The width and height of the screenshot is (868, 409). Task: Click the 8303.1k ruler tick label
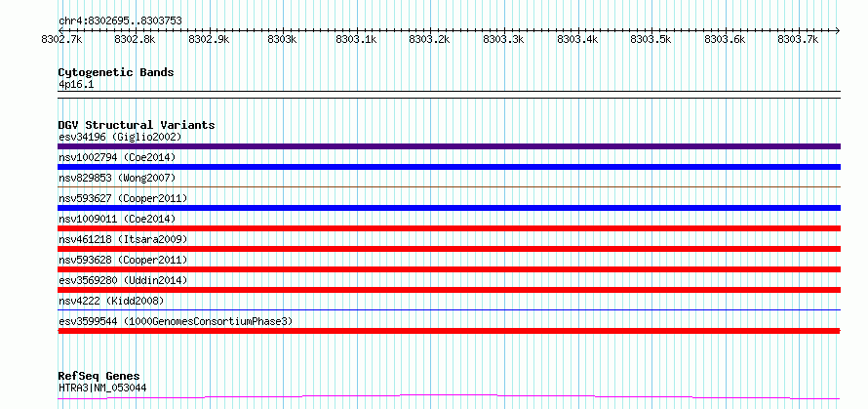[x=357, y=39]
